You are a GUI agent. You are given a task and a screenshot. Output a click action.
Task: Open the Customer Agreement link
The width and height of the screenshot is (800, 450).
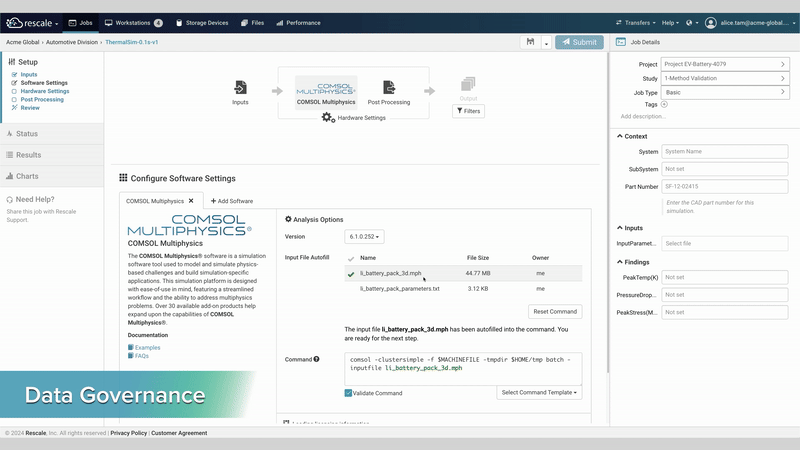point(179,433)
